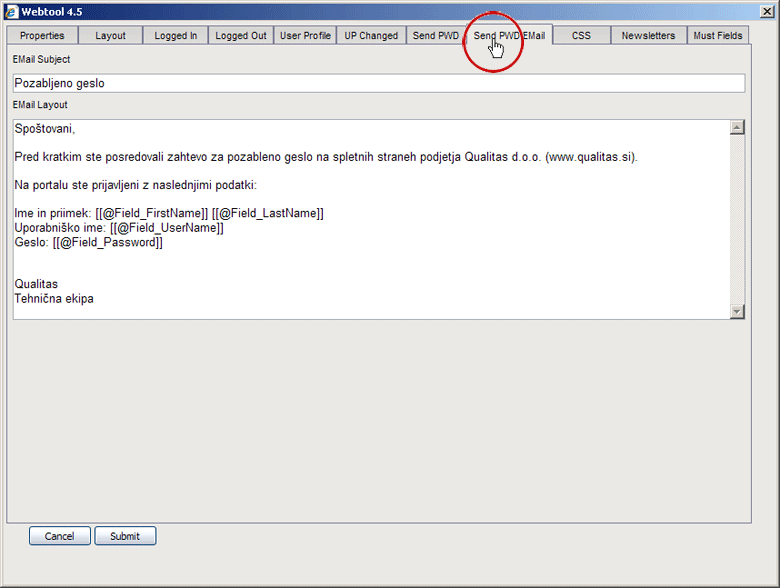This screenshot has height=588, width=780.
Task: Open the Properties tab
Action: (x=42, y=35)
